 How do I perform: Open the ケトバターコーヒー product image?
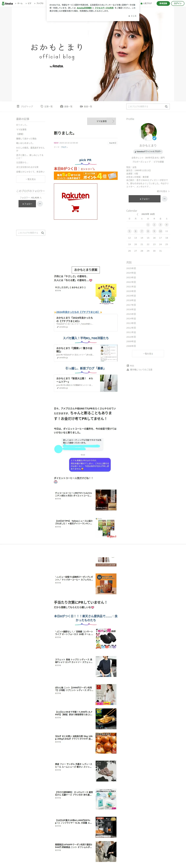tap(106, 584)
